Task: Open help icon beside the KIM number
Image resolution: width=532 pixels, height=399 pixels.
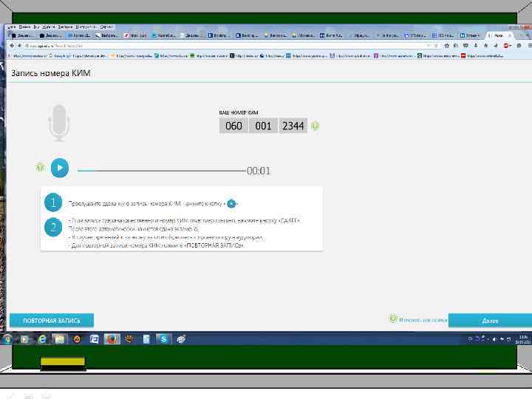Action: pos(315,126)
